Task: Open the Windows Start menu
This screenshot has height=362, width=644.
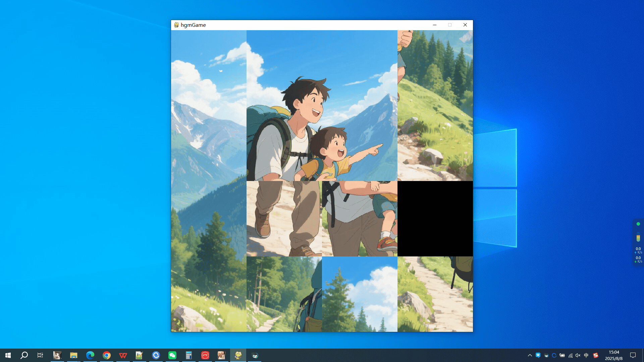Action: click(x=8, y=355)
